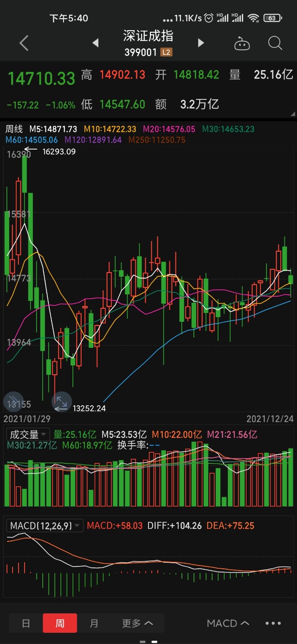Open the search magnifier icon
The image size is (297, 644).
click(x=275, y=43)
